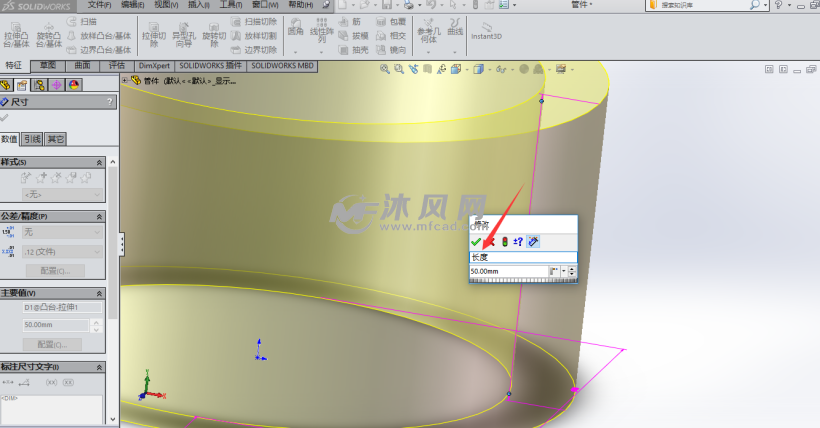Select the 边界凸台/基体 boundary tool
Image resolution: width=820 pixels, height=428 pixels.
(x=99, y=50)
